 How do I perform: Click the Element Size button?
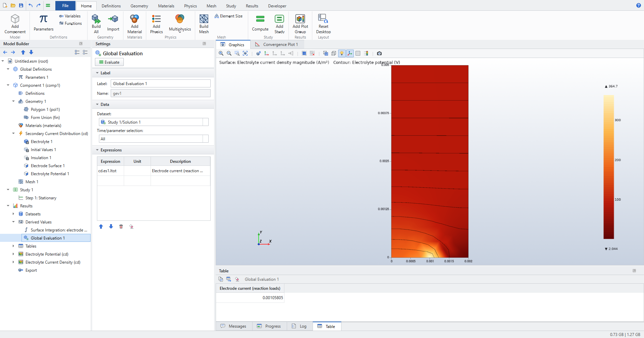(x=229, y=16)
